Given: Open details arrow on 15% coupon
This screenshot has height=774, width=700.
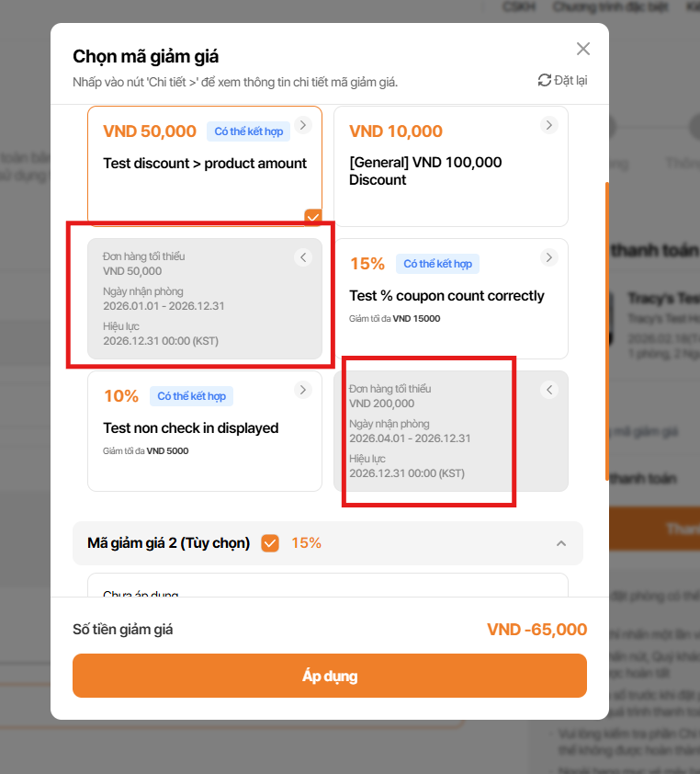Looking at the screenshot, I should coord(548,257).
